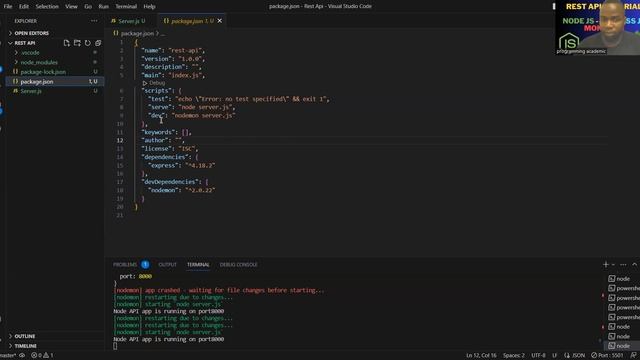Screen dimensions: 640x360
Task: Click the Spaces: 2 indentation setting
Action: (514, 356)
